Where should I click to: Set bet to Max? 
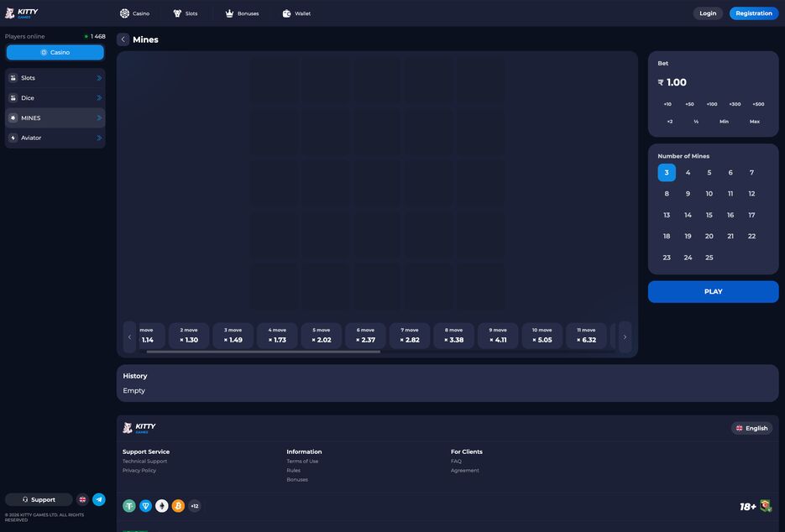[x=755, y=122]
